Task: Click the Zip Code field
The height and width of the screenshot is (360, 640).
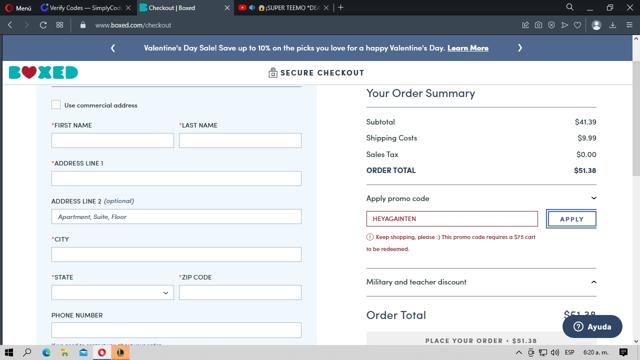Action: point(240,292)
